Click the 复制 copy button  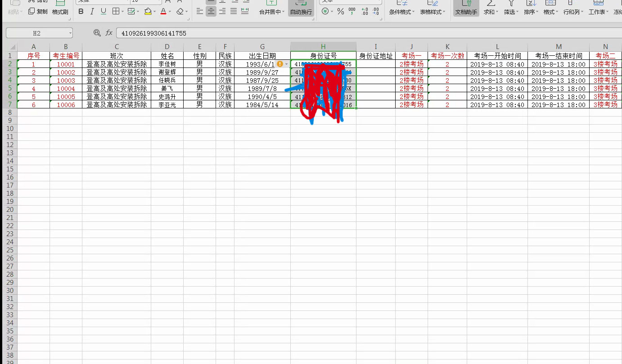tap(38, 11)
